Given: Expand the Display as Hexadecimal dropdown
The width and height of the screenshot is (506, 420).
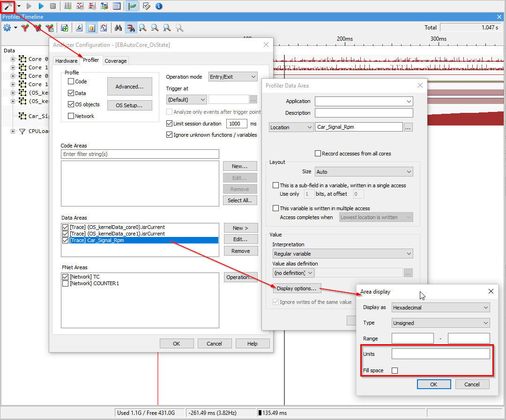Looking at the screenshot, I should coord(440,308).
